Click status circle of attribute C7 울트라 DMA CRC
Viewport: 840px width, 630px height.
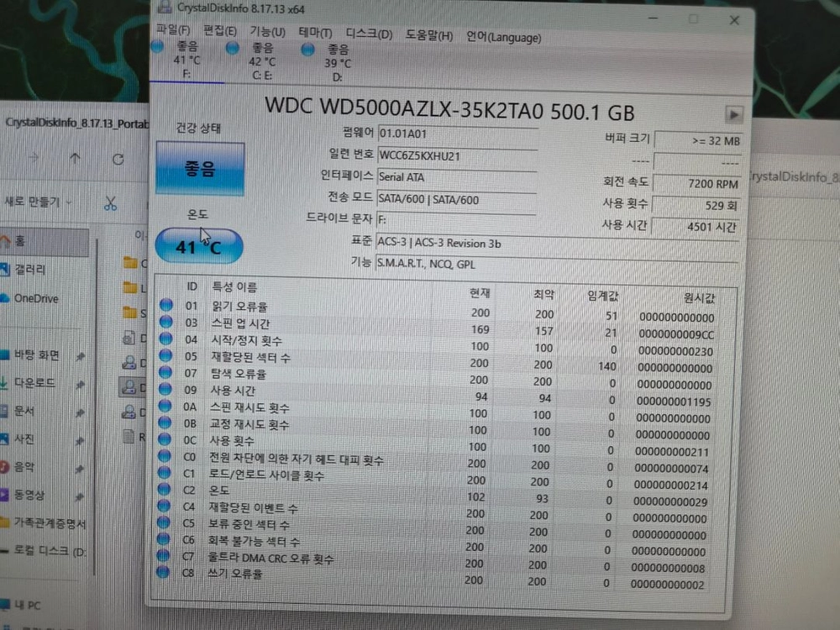[x=163, y=555]
